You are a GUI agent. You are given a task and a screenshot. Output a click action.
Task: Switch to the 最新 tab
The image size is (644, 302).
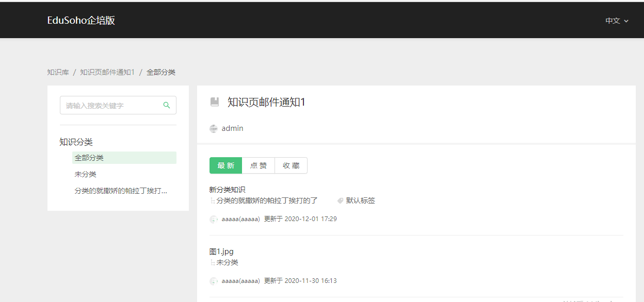[x=226, y=165]
